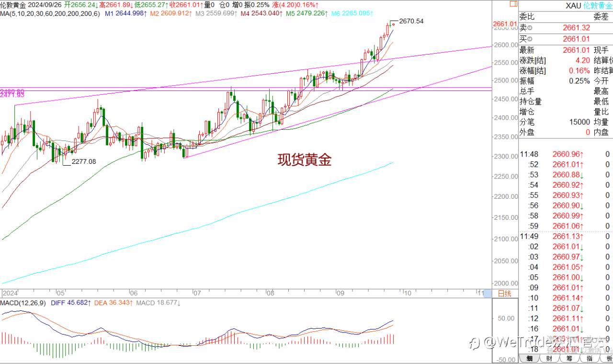Select the :59 tick row 2661.06
This screenshot has width=613, height=364.
pos(566,226)
